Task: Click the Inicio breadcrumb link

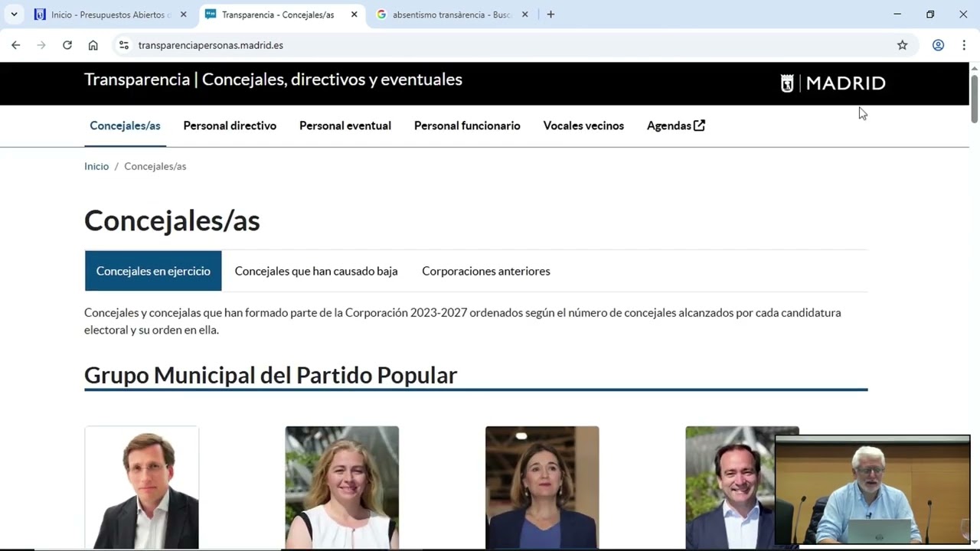Action: coord(96,166)
